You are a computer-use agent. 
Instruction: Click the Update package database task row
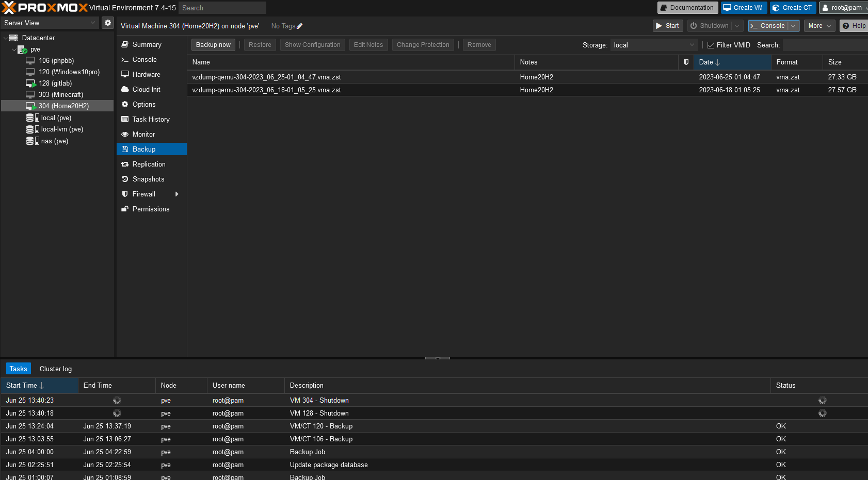434,465
